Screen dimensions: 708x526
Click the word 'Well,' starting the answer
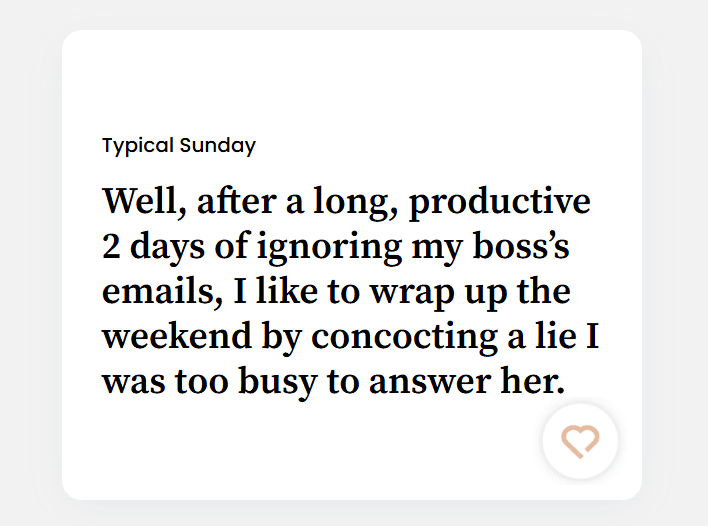(144, 201)
